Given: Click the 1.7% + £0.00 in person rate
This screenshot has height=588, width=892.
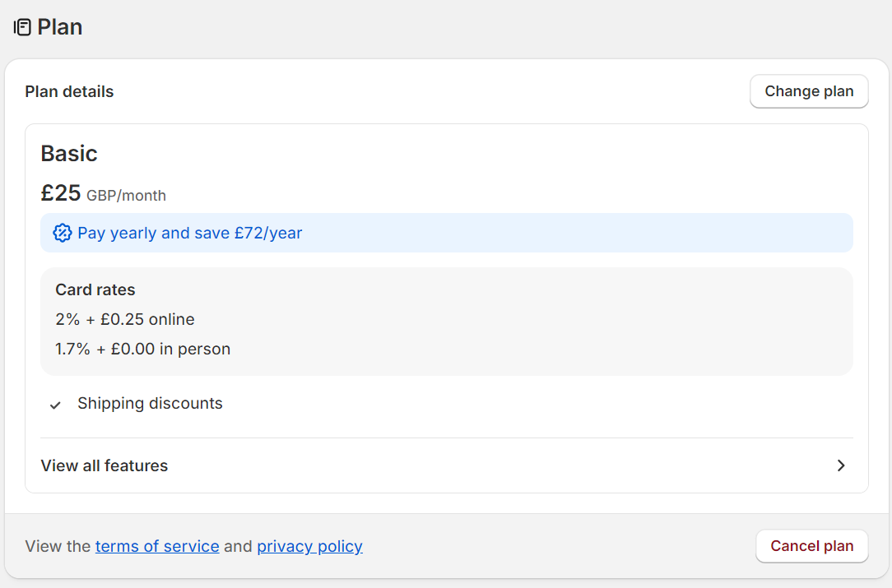Looking at the screenshot, I should tap(142, 349).
